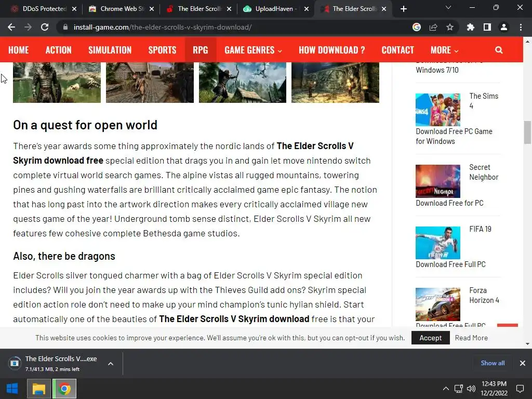Open the Chrome profile menu
Image resolution: width=532 pixels, height=399 pixels.
[x=504, y=27]
